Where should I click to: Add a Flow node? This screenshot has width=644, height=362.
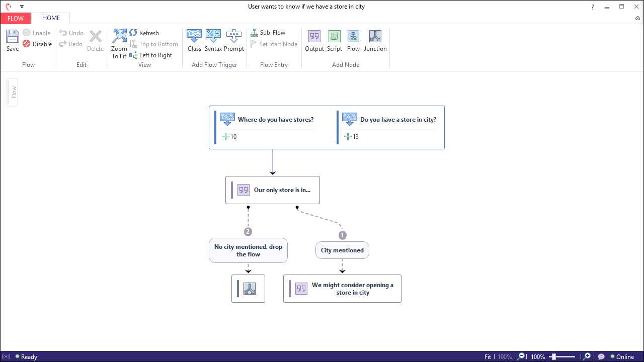(354, 41)
